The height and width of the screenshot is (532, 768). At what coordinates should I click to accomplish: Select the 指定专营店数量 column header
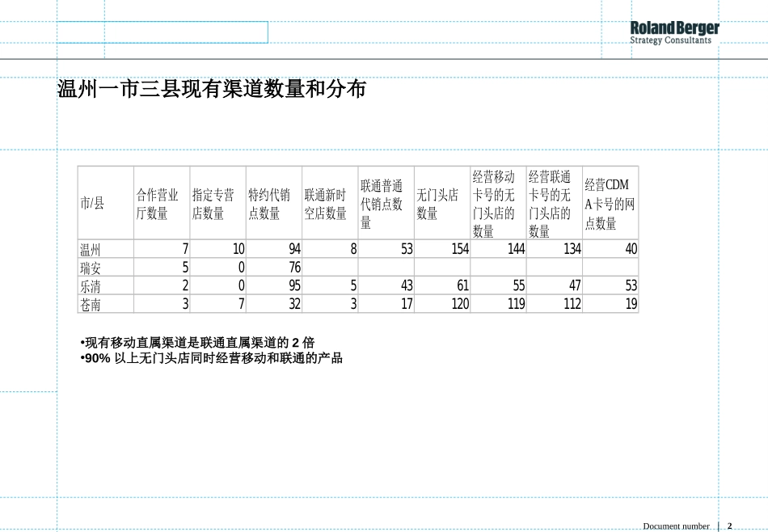coord(218,203)
